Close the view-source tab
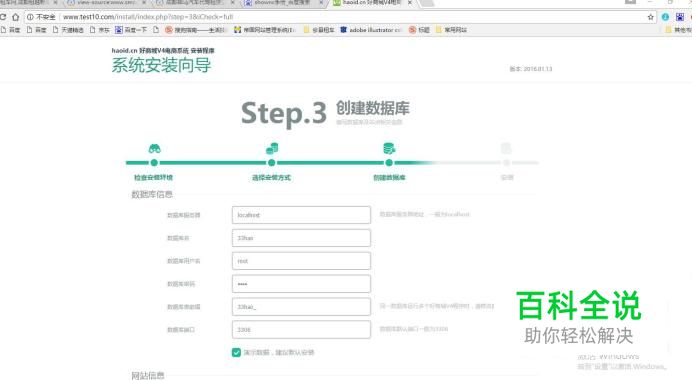This screenshot has width=692, height=380. [144, 3]
